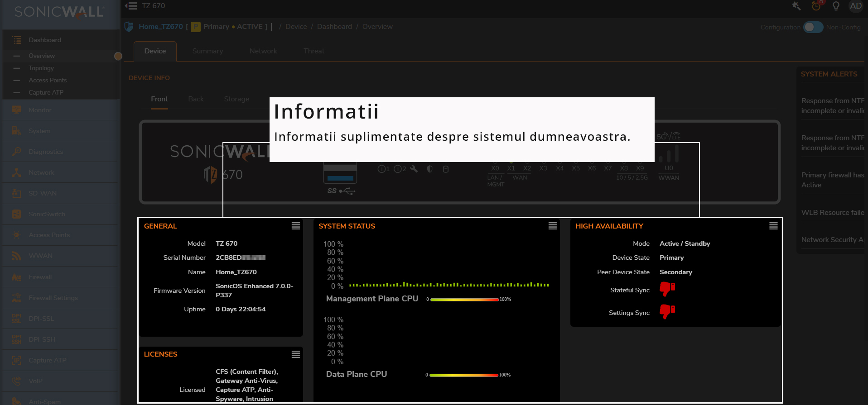Open the AD user avatar menu
This screenshot has height=405, width=868.
point(856,6)
